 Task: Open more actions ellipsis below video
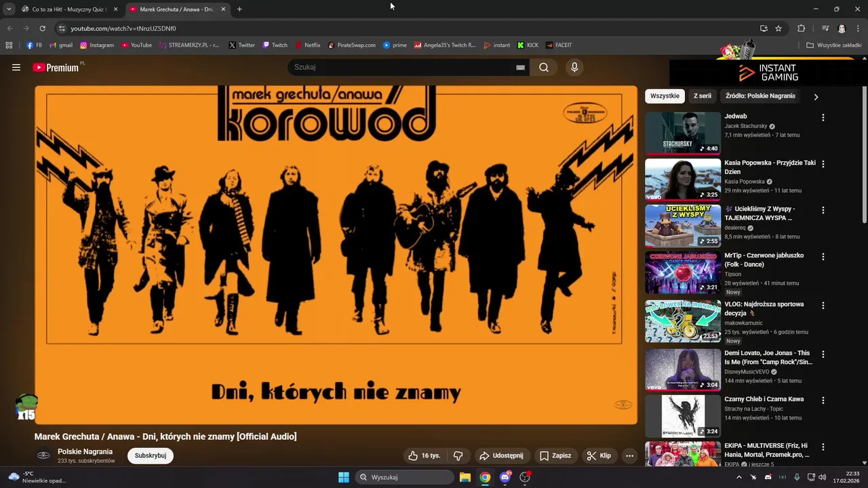coord(629,455)
